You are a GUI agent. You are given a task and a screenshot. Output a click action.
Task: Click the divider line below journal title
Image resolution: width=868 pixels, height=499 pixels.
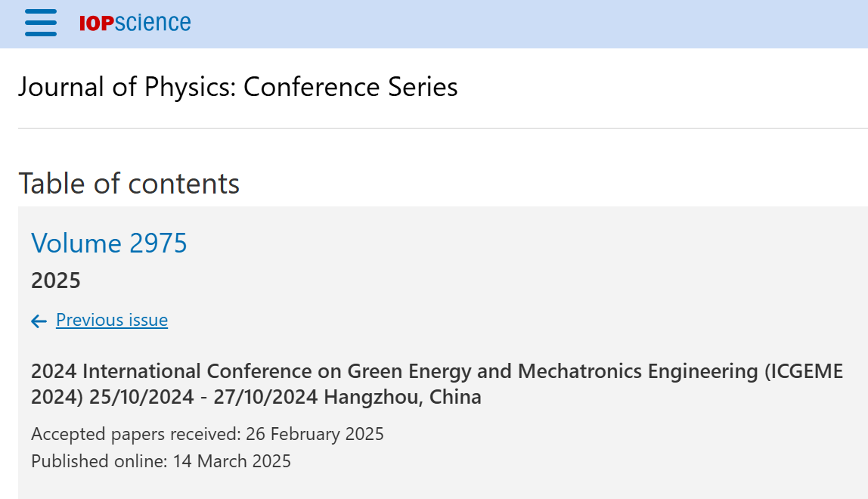click(x=443, y=128)
